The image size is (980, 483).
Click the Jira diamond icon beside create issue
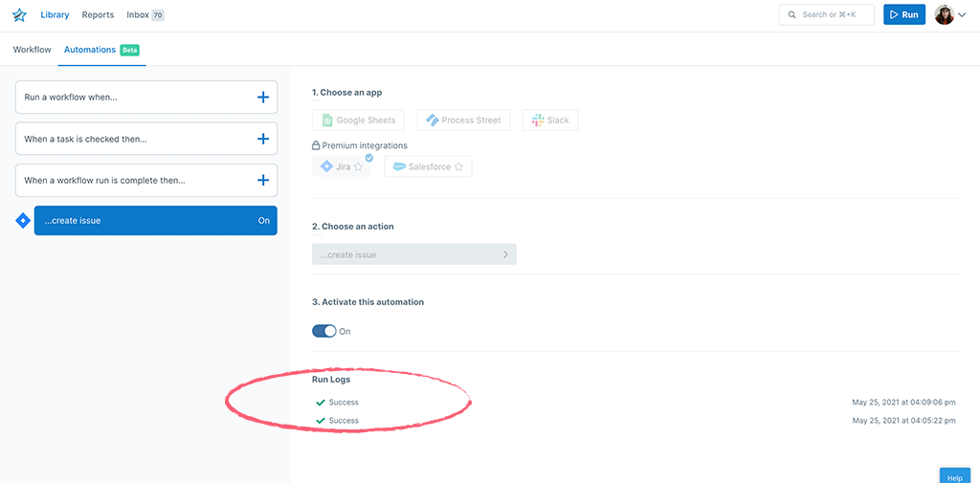click(x=23, y=221)
